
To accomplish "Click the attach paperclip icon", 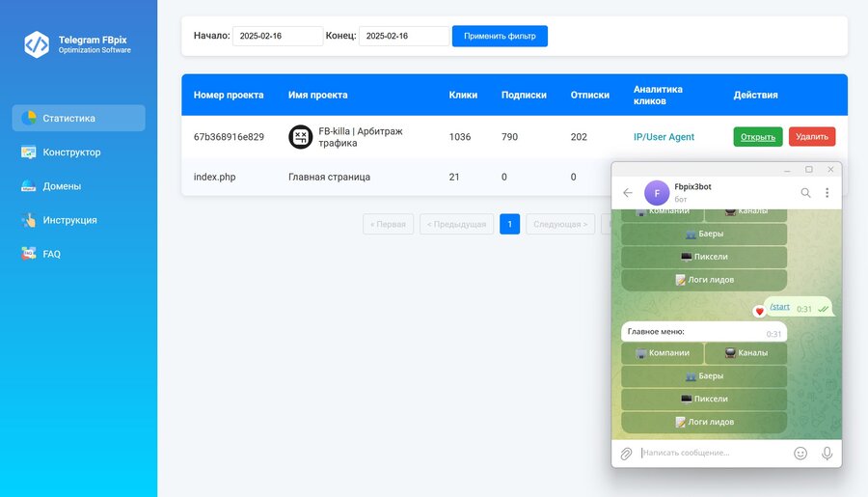I will click(x=626, y=454).
